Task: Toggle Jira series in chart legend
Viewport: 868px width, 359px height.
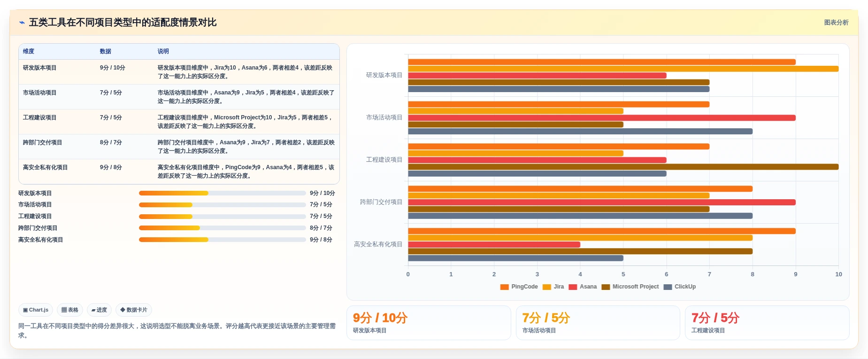Action: tap(553, 287)
